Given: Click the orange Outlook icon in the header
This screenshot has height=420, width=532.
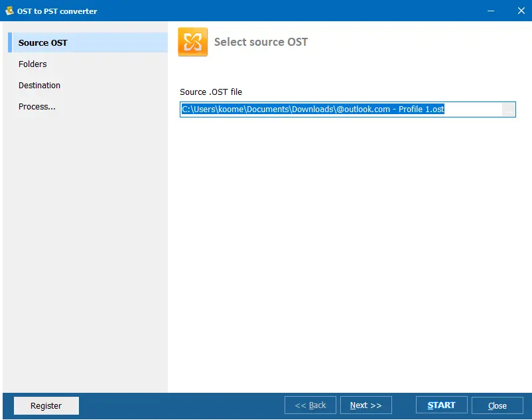Looking at the screenshot, I should point(192,42).
